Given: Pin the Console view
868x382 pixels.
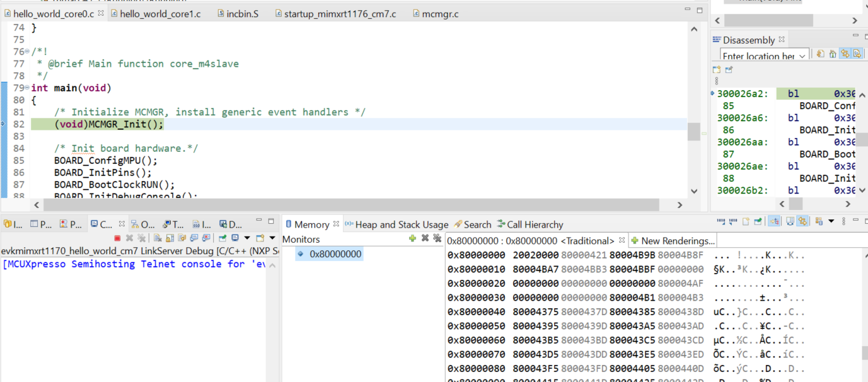Looking at the screenshot, I should [x=224, y=238].
